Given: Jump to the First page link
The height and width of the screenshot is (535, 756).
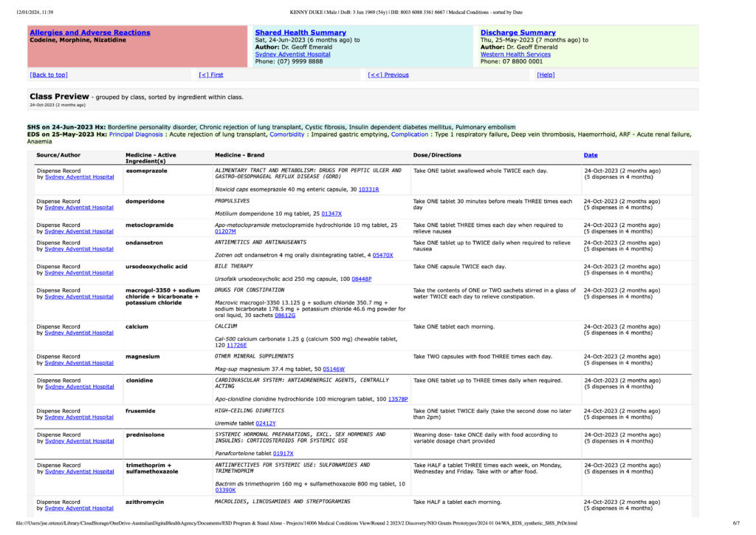Looking at the screenshot, I should pos(211,75).
